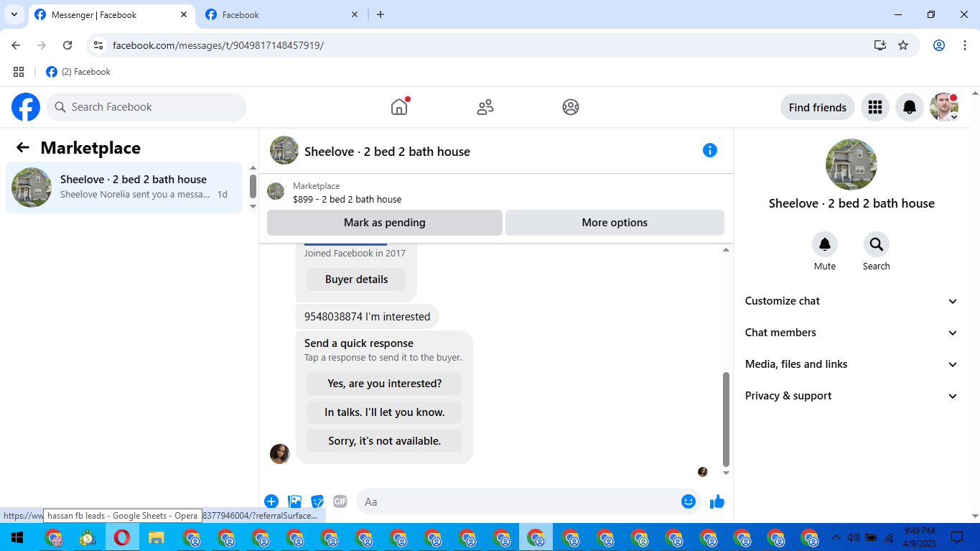Show hidden system tray icons
Viewport: 980px width, 551px height.
point(836,537)
